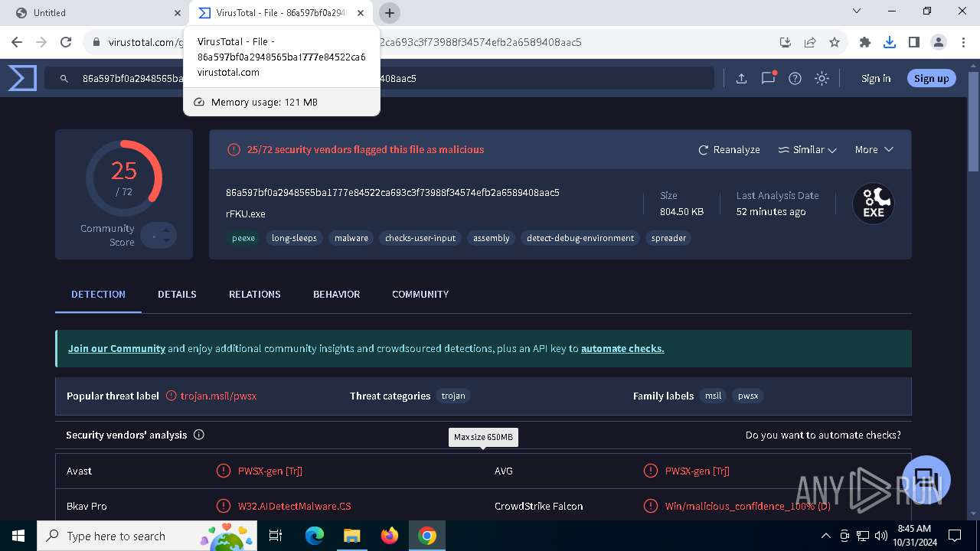Screen dimensions: 980x551
Task: Click the rFKU.exe file name
Action: coord(246,214)
